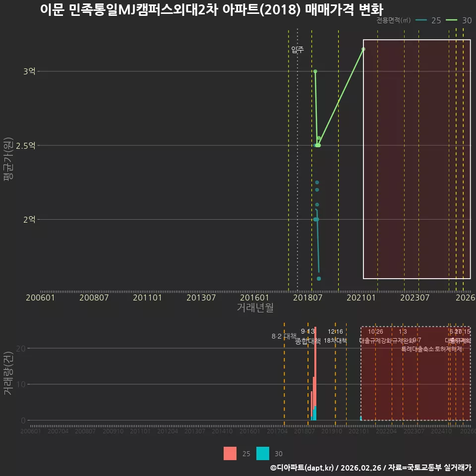This screenshot has height=476, width=476.
Task: Select the lowest teal data point below 2억
Action: click(x=319, y=279)
